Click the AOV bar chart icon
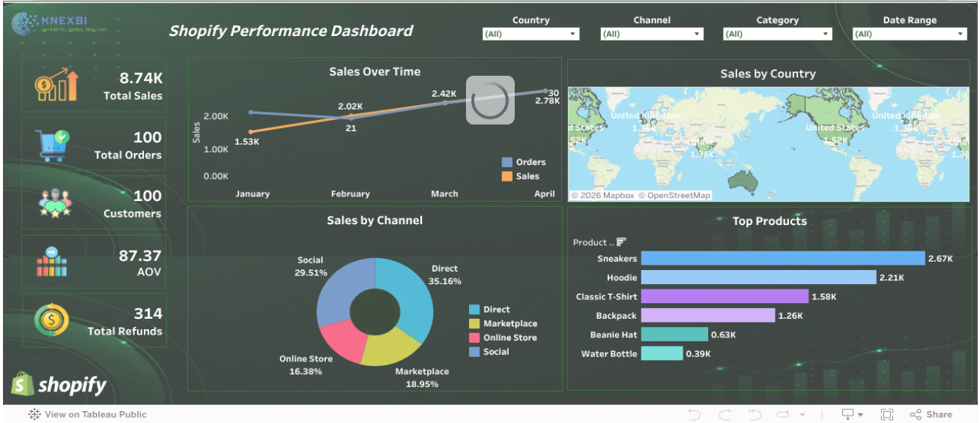 point(52,262)
